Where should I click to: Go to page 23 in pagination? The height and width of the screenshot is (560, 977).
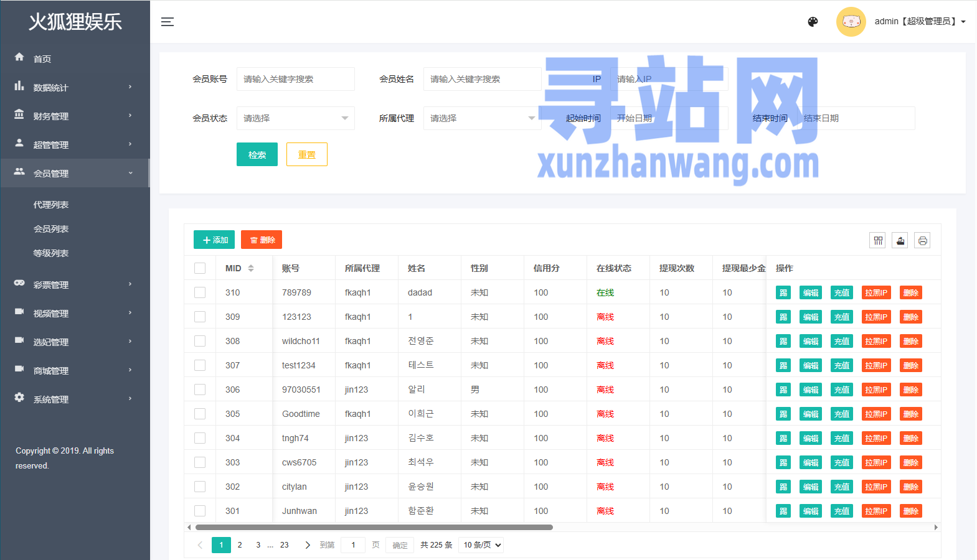[284, 545]
